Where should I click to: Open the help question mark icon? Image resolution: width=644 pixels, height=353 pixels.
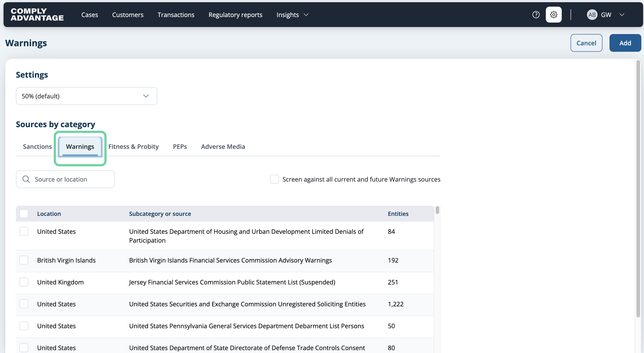coord(536,15)
